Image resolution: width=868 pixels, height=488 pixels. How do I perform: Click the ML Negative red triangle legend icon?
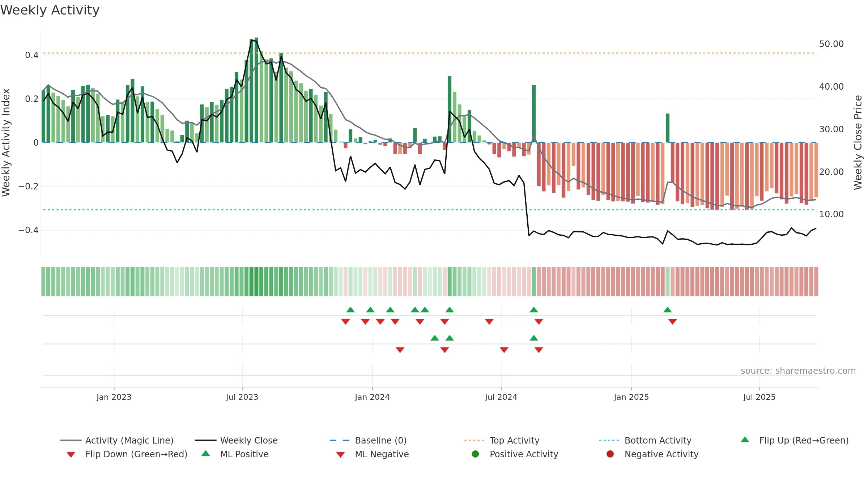pos(341,455)
